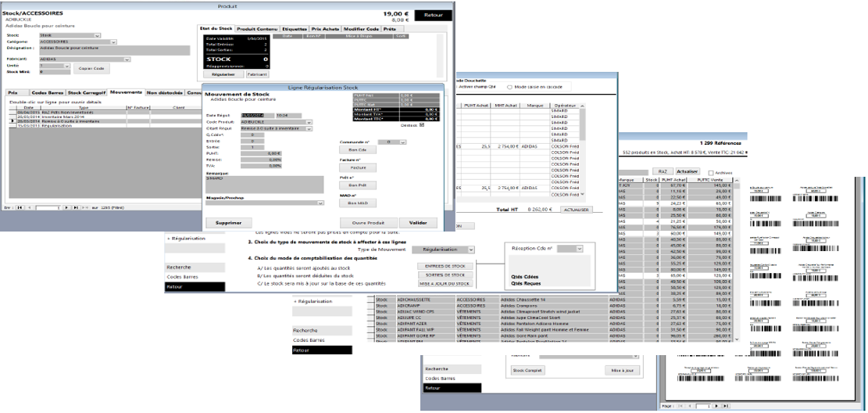Click the Mise à jour button
The image size is (868, 413).
[622, 370]
